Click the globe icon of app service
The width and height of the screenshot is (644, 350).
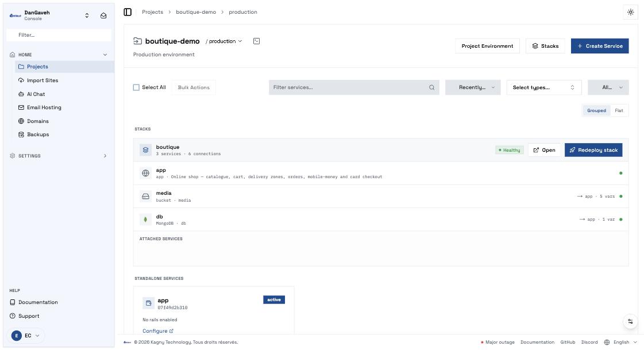tap(145, 174)
